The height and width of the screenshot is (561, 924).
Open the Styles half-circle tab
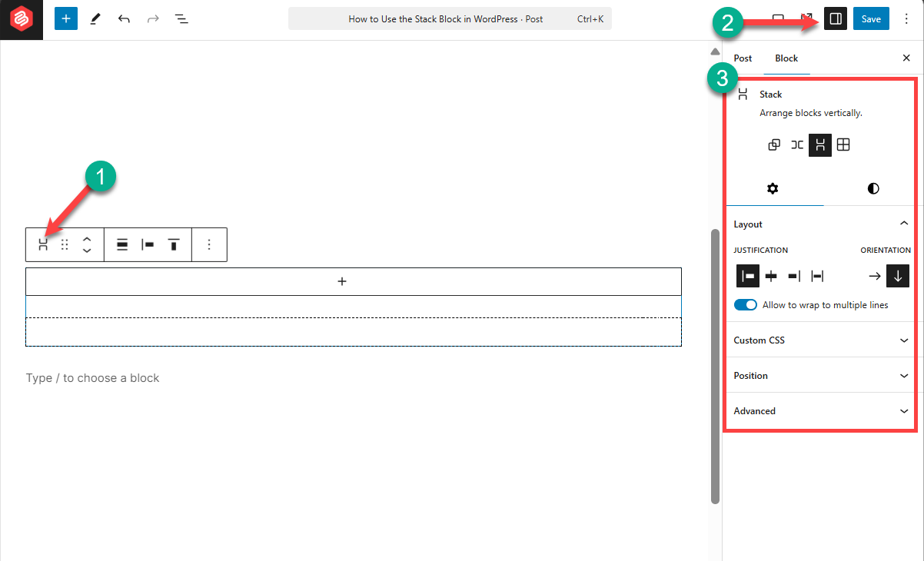873,188
